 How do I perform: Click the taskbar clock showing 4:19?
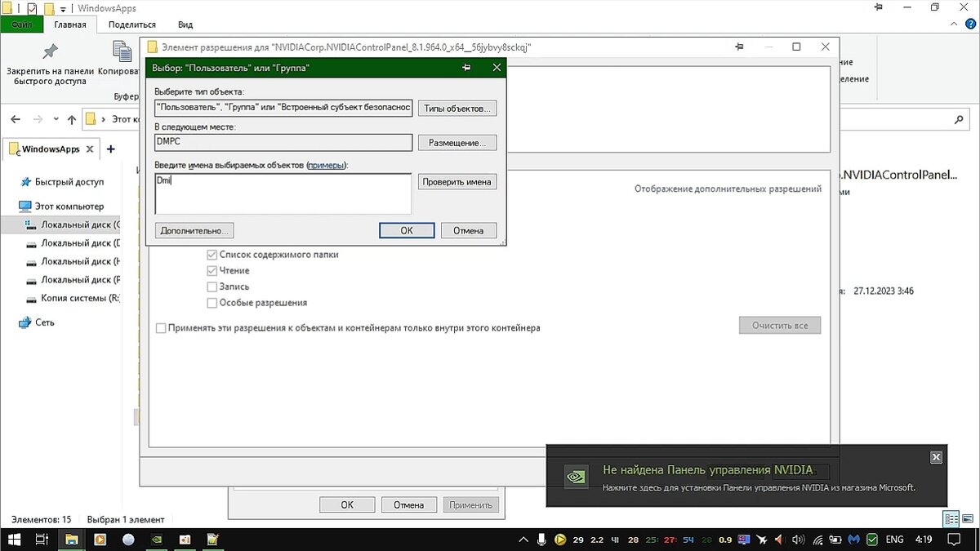[924, 540]
